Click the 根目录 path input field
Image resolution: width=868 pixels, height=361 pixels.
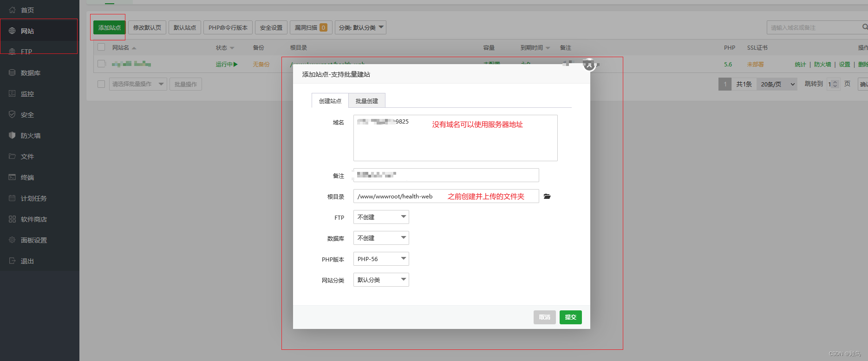[x=446, y=196]
